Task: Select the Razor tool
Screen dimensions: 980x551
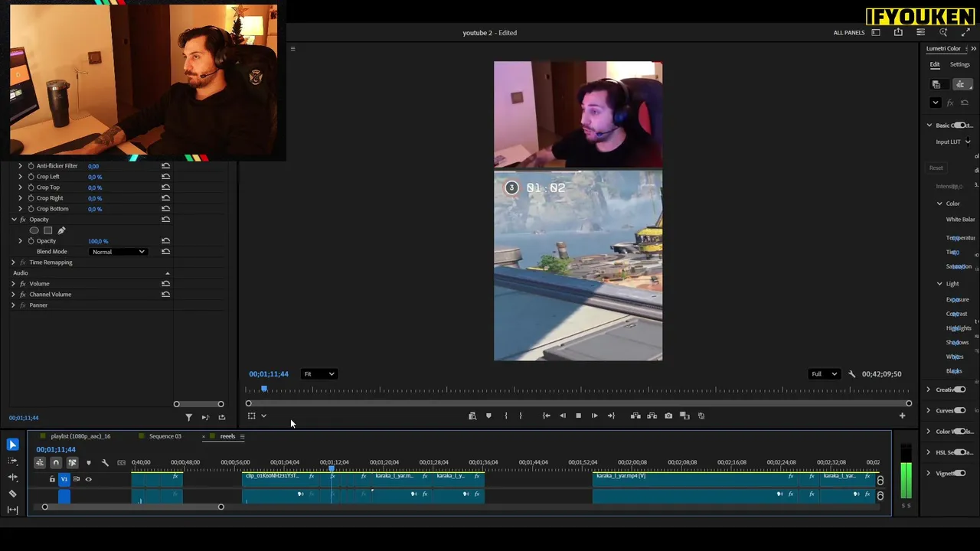Action: [12, 494]
